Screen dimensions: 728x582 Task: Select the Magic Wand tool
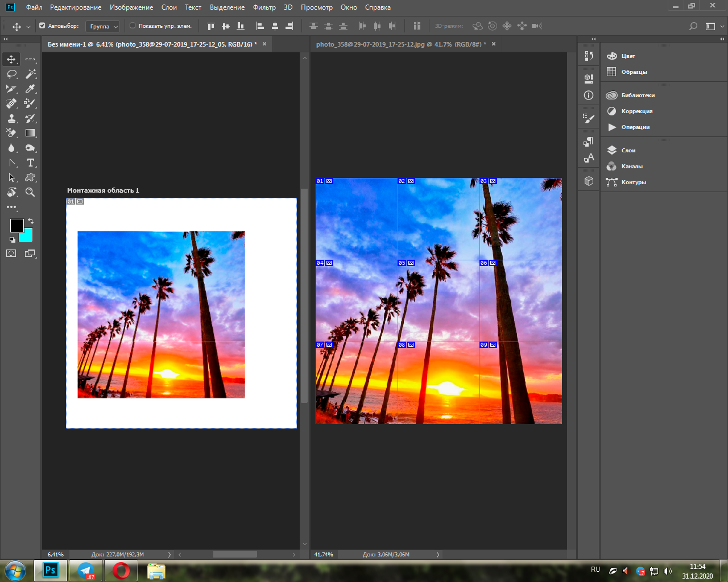(30, 74)
